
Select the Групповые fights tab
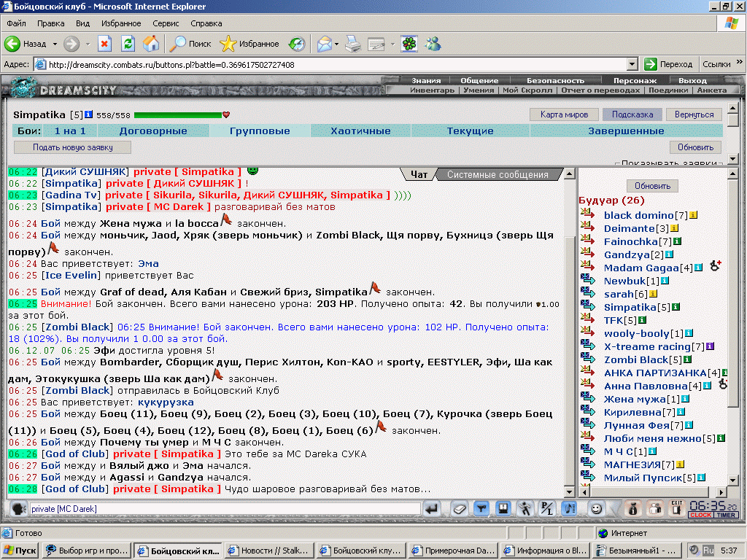pyautogui.click(x=260, y=131)
